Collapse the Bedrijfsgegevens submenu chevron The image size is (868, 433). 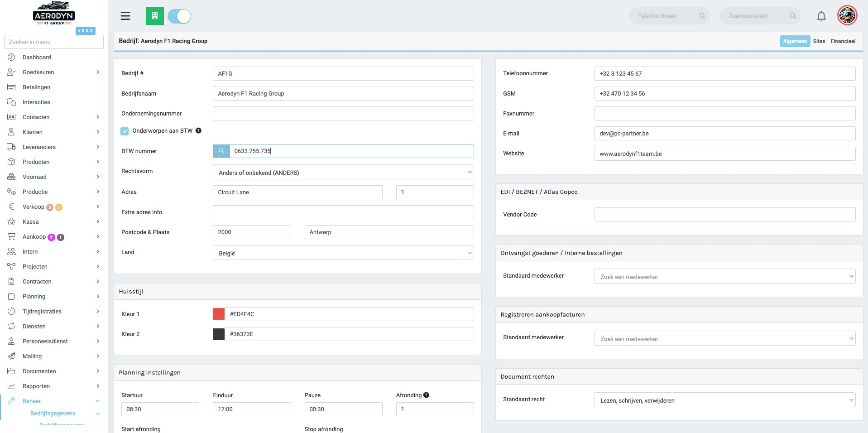pos(98,414)
